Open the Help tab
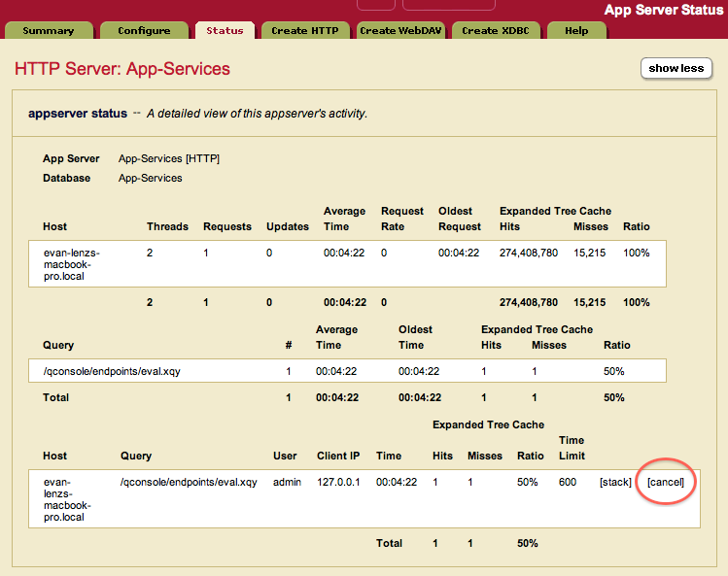The image size is (728, 576). [576, 31]
